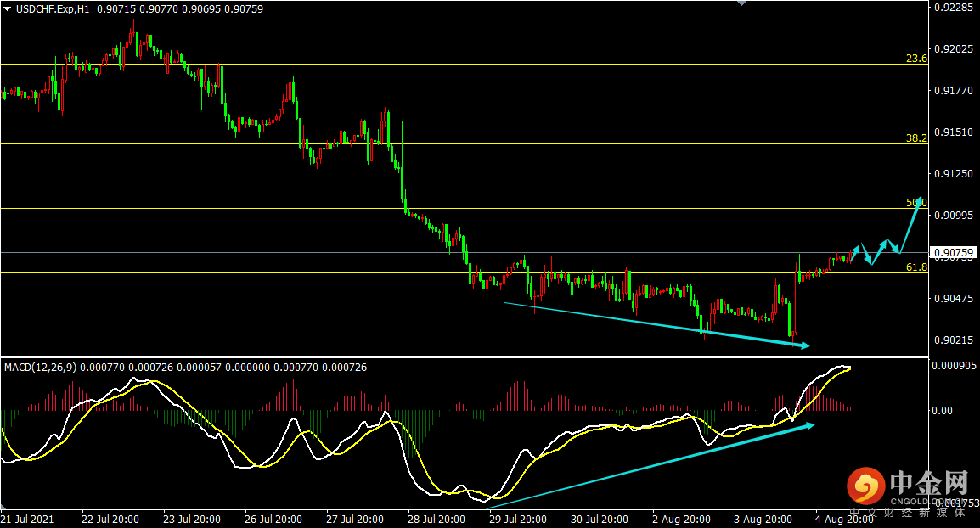Image resolution: width=980 pixels, height=528 pixels.
Task: Click the 27 Jul 20:00 time label
Action: 355,520
